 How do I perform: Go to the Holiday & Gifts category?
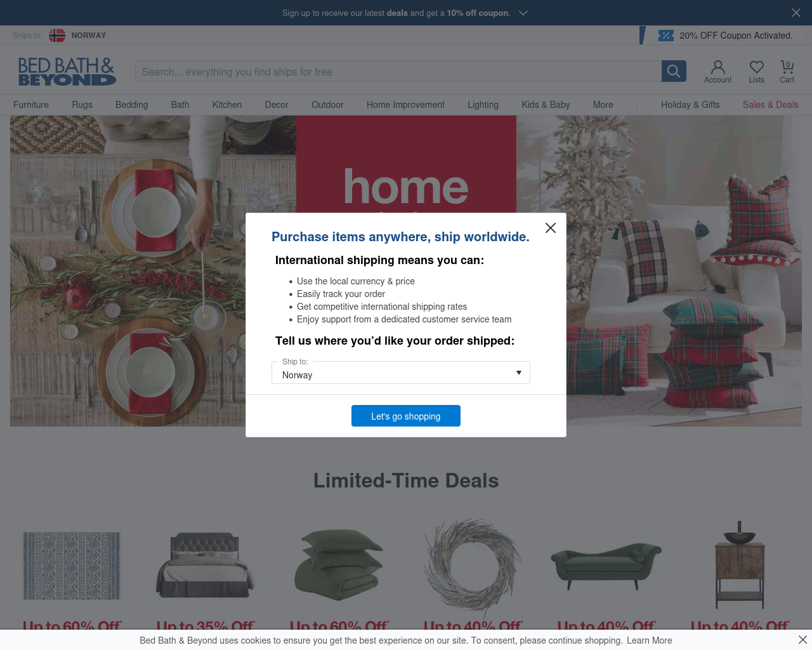(x=690, y=105)
